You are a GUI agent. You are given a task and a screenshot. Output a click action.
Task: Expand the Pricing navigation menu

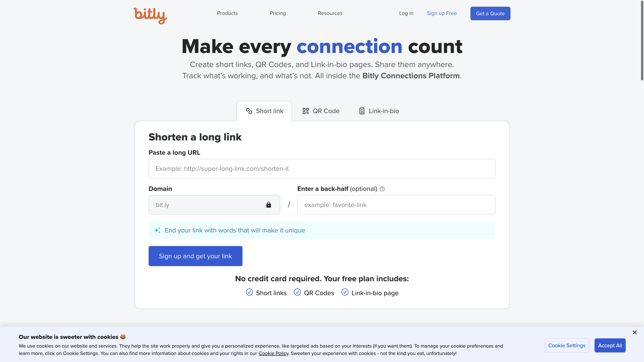point(278,13)
